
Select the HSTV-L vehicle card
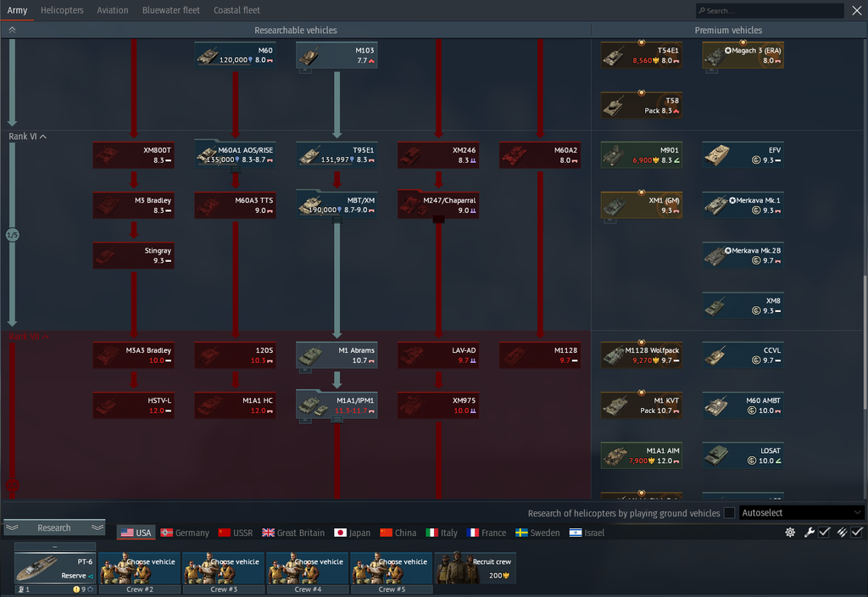[133, 405]
